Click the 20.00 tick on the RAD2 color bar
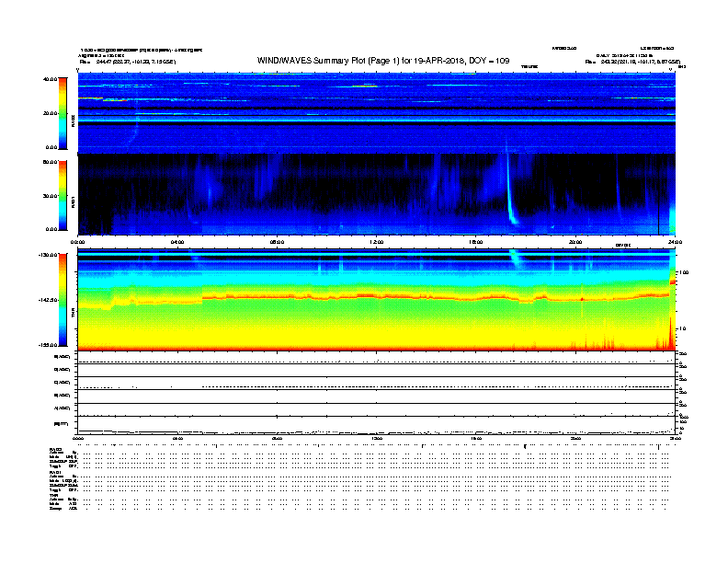The width and height of the screenshot is (728, 563). (x=50, y=113)
